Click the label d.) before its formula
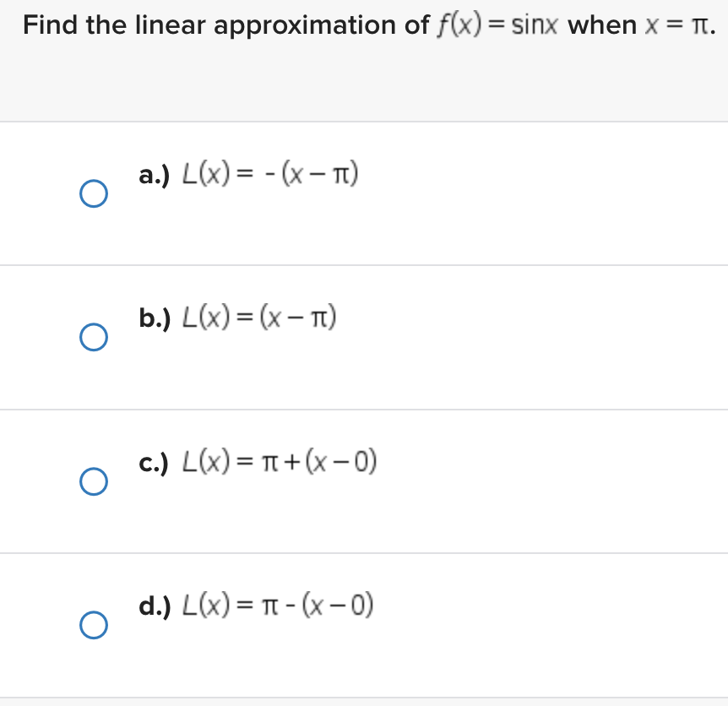Viewport: 728px width, 706px height. [x=155, y=605]
